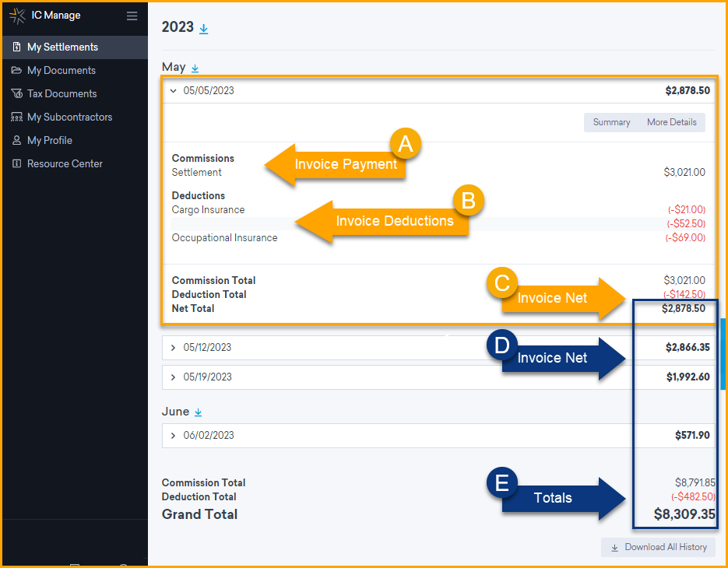Click the My Profile person icon

click(16, 140)
